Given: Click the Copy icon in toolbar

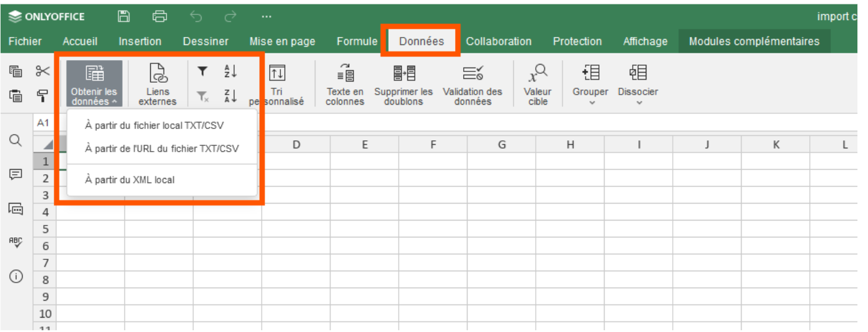Looking at the screenshot, I should coord(16,71).
